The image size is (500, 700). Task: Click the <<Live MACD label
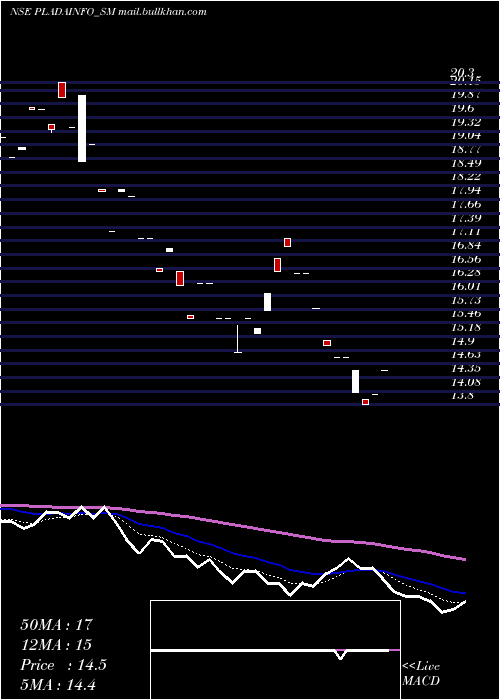pyautogui.click(x=421, y=673)
